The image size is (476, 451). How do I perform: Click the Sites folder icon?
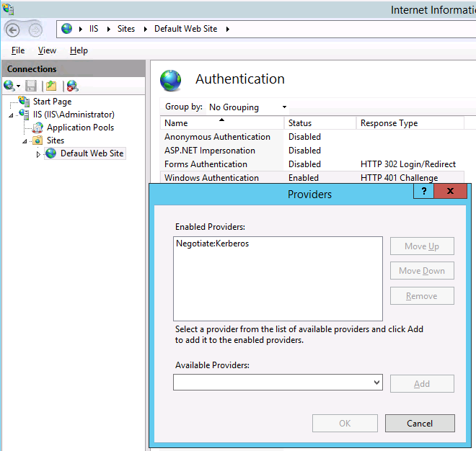pyautogui.click(x=38, y=140)
